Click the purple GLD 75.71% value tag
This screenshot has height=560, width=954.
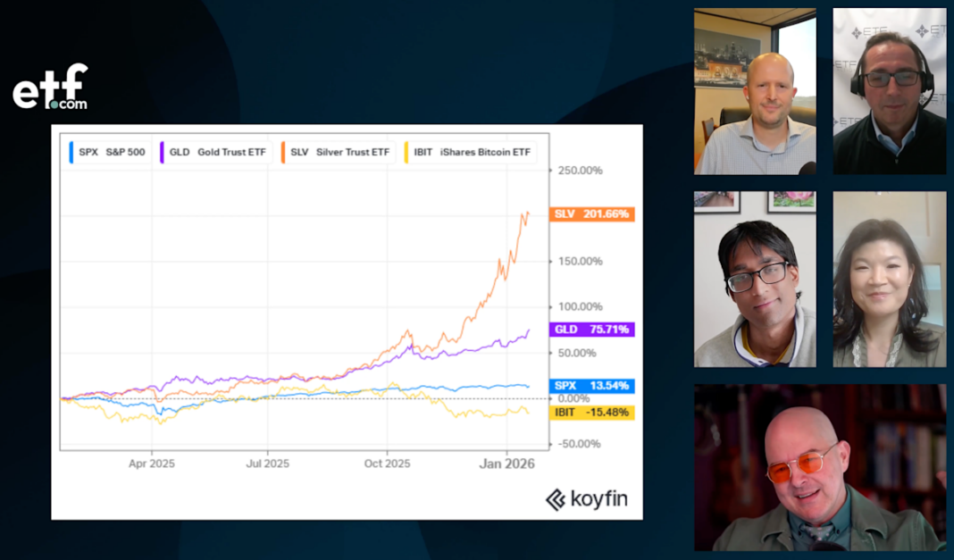(x=592, y=330)
